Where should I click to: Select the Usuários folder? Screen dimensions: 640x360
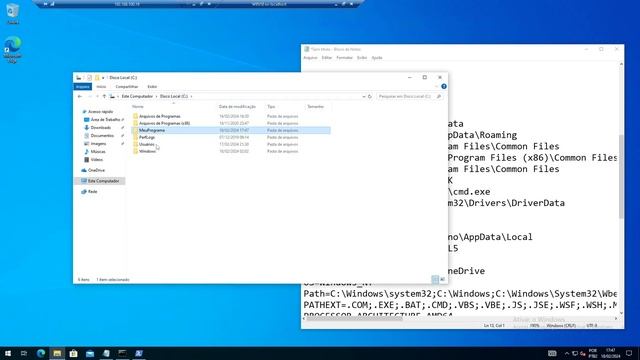tap(147, 144)
